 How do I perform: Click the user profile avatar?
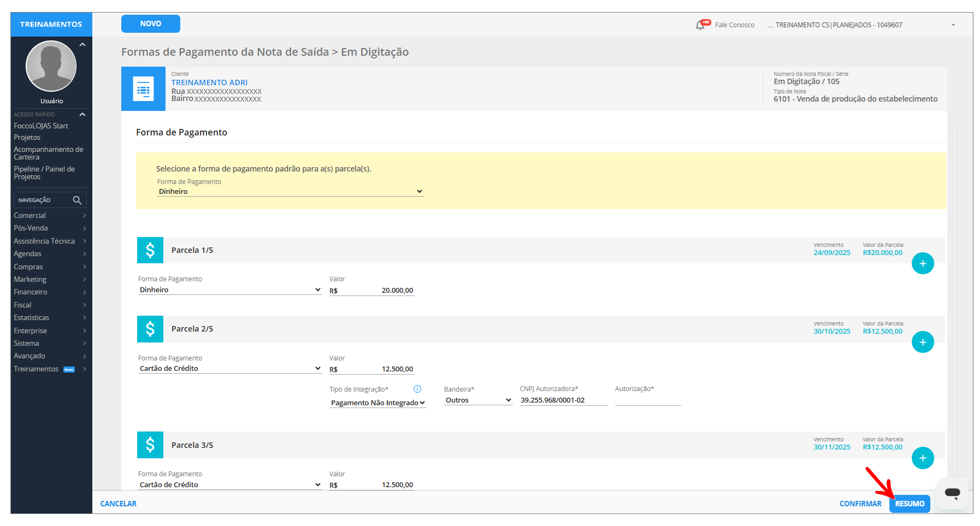coord(51,67)
